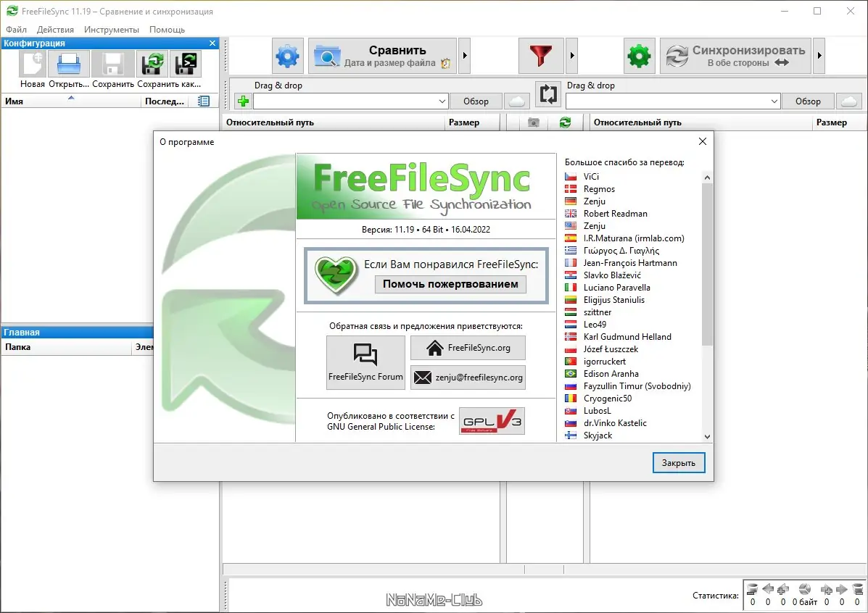Image resolution: width=868 pixels, height=613 pixels.
Task: Click the New configuration icon
Action: (32, 64)
